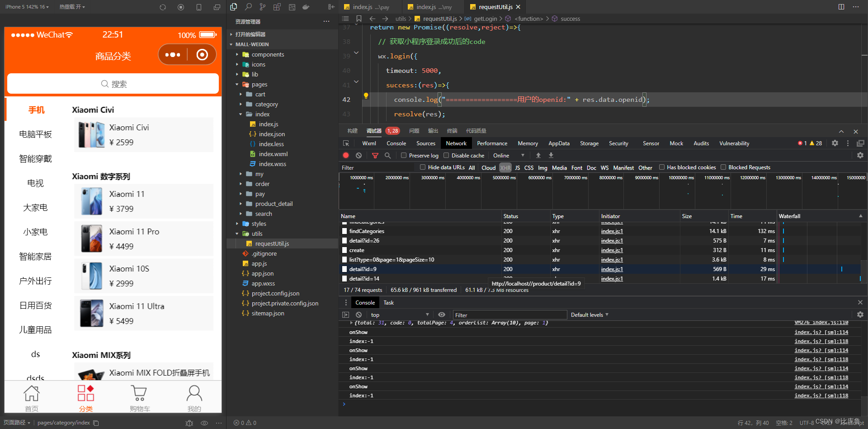Open index.js? [sm]:114 link for first onShow
The width and height of the screenshot is (868, 429).
(x=821, y=332)
